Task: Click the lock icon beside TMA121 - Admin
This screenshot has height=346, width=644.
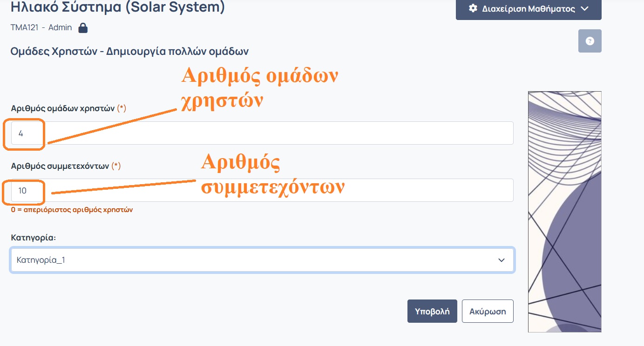Action: [x=83, y=28]
